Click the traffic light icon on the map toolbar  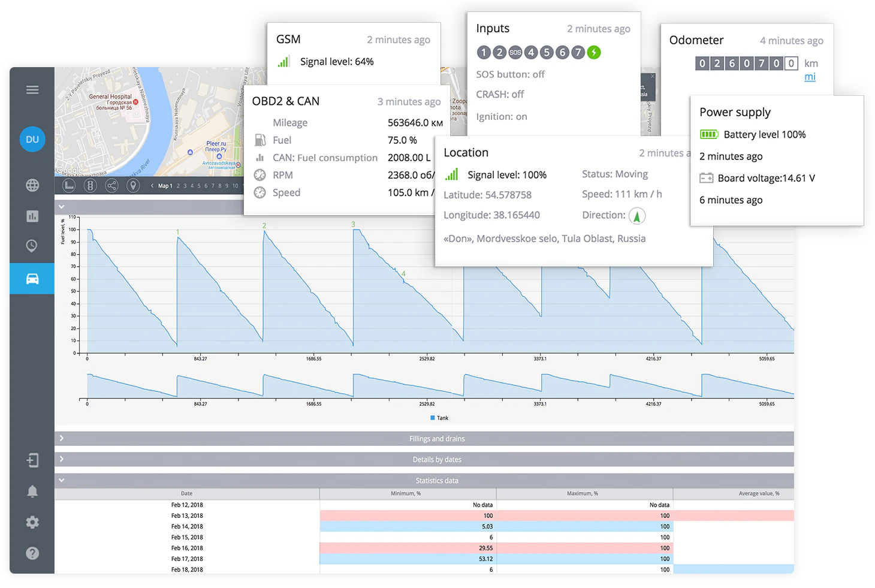click(90, 185)
